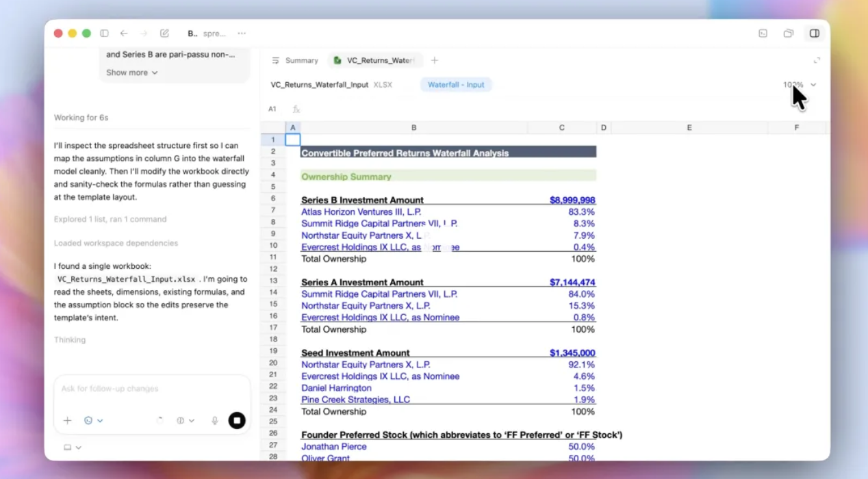The image size is (868, 479).
Task: Open the agent mode dropdown
Action: point(93,421)
